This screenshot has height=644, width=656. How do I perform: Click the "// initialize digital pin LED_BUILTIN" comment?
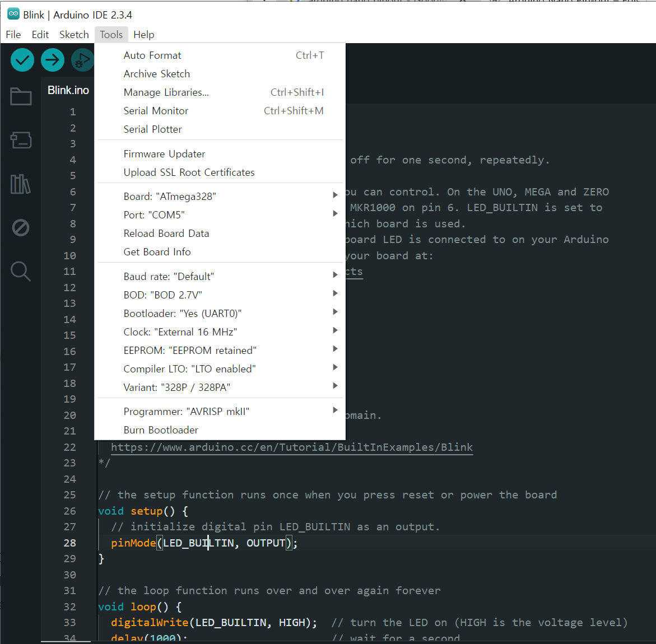point(275,527)
